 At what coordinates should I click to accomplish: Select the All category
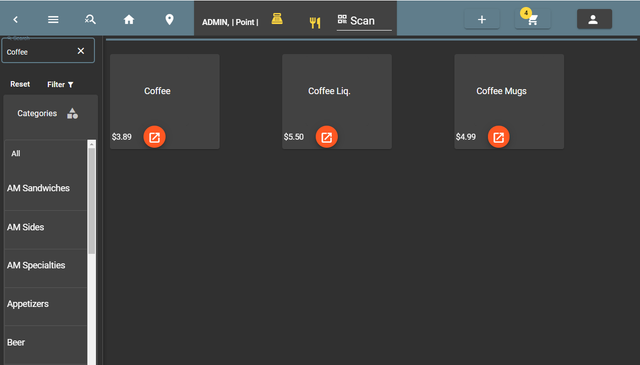coord(45,154)
